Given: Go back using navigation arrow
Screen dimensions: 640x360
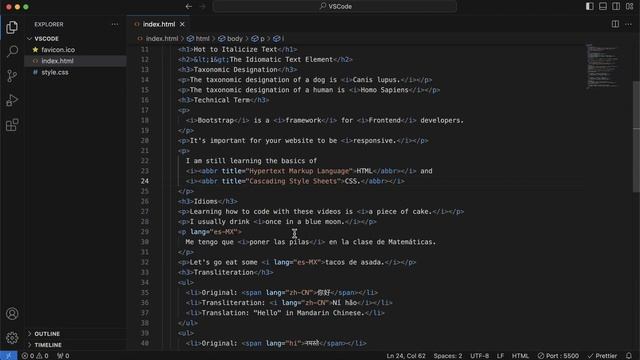Looking at the screenshot, I should tap(189, 7).
